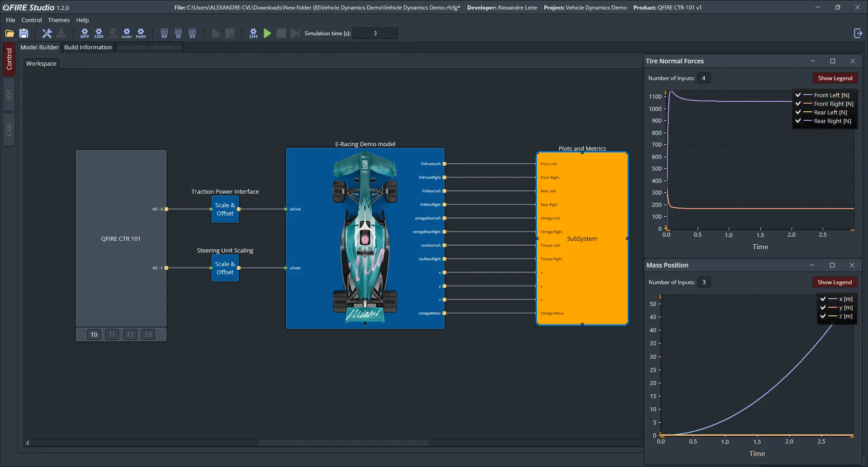The height and width of the screenshot is (467, 868).
Task: Toggle Rear Left [N] legend checkbox
Action: 798,112
